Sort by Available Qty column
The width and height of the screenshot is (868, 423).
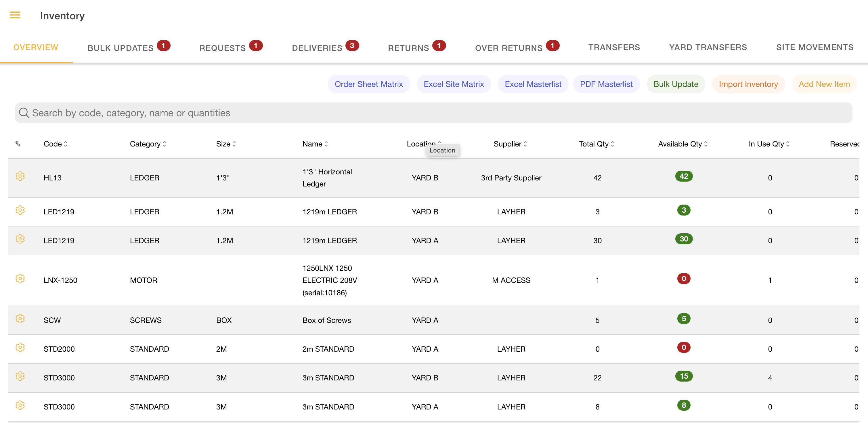[682, 144]
